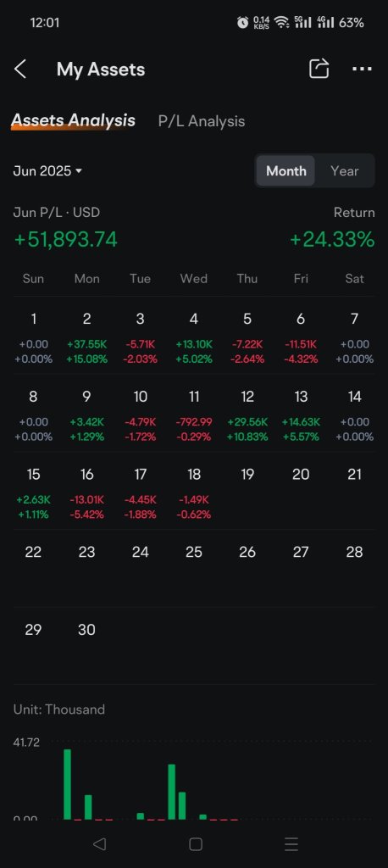Tap the alarm clock status icon
The image size is (388, 868).
242,23
